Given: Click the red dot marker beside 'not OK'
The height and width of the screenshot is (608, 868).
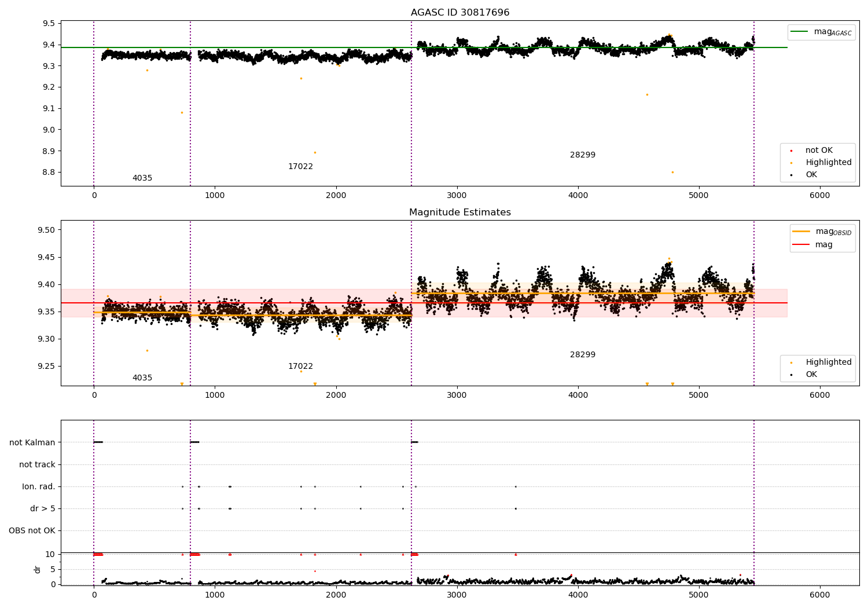Looking at the screenshot, I should (x=791, y=151).
